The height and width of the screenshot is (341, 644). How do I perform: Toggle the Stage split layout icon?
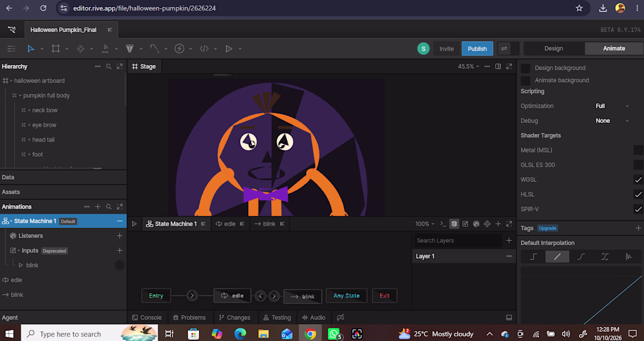pos(498,67)
